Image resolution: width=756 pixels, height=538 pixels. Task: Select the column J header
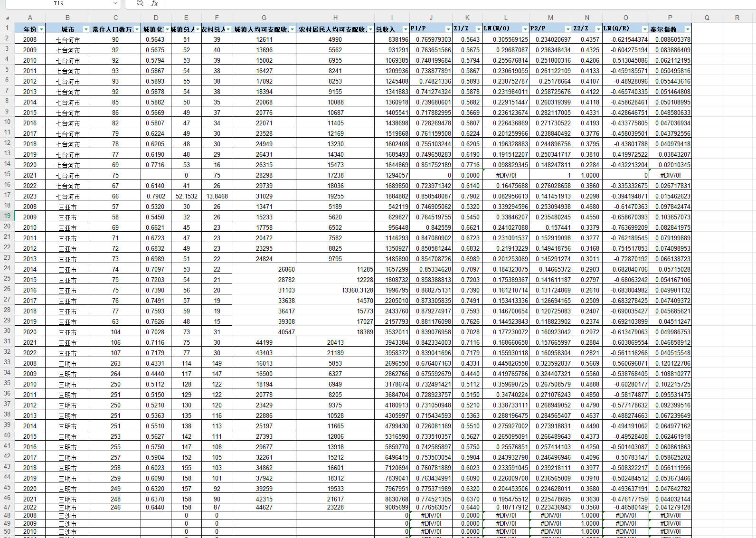point(431,18)
